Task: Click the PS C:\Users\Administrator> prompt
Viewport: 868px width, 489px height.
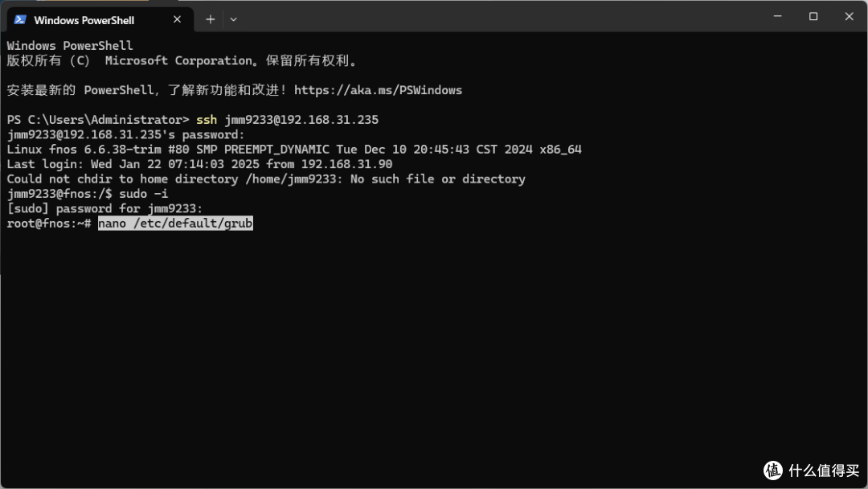Action: pyautogui.click(x=98, y=120)
